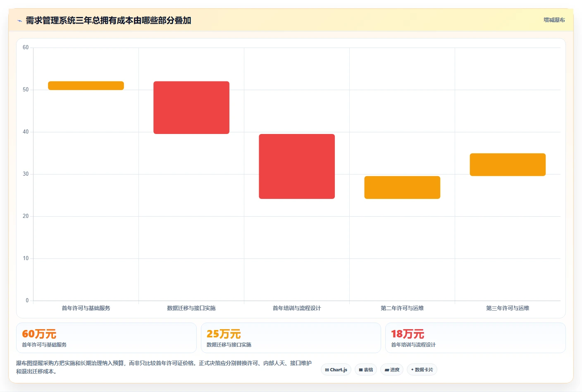
Task: Click y-axis value 10
Action: tap(26, 258)
